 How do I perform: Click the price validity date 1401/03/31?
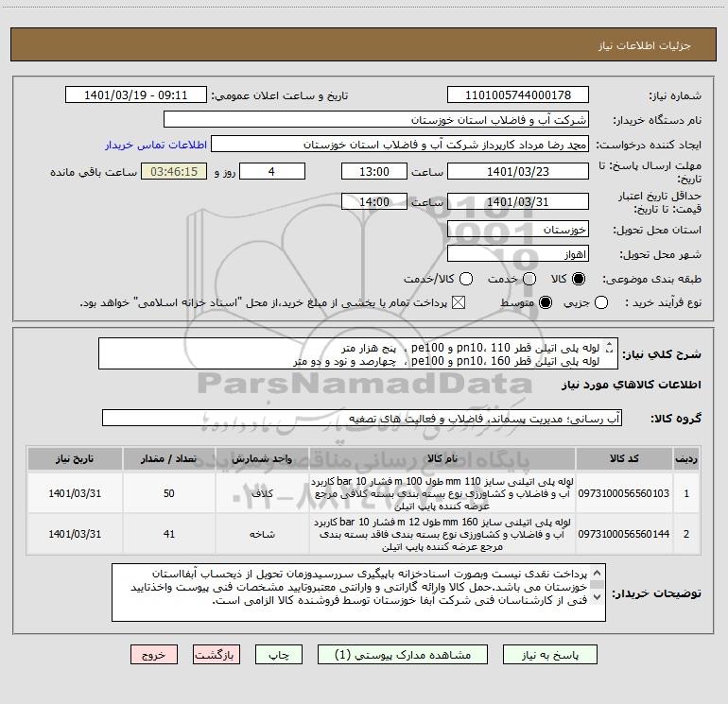pyautogui.click(x=518, y=202)
